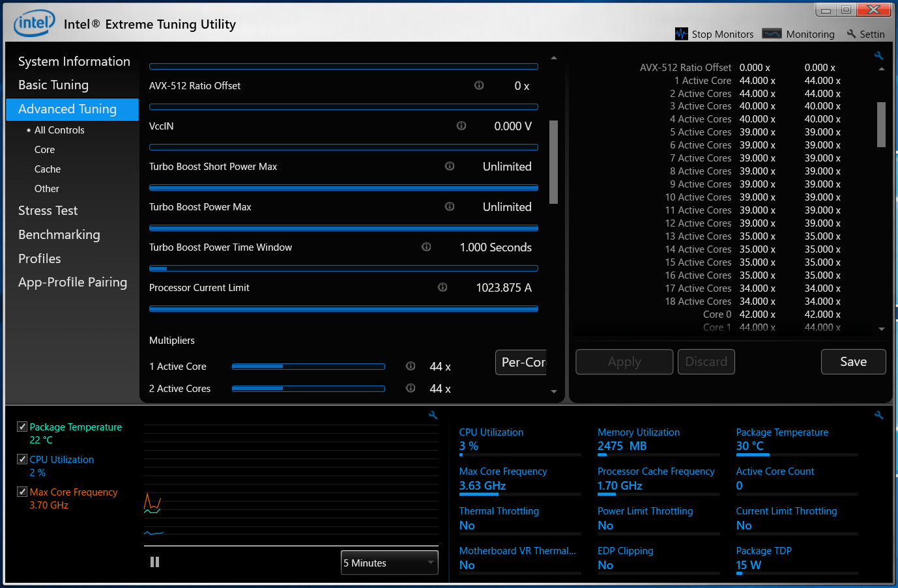The width and height of the screenshot is (898, 588).
Task: Open Settings via the wrench icon
Action: click(851, 34)
